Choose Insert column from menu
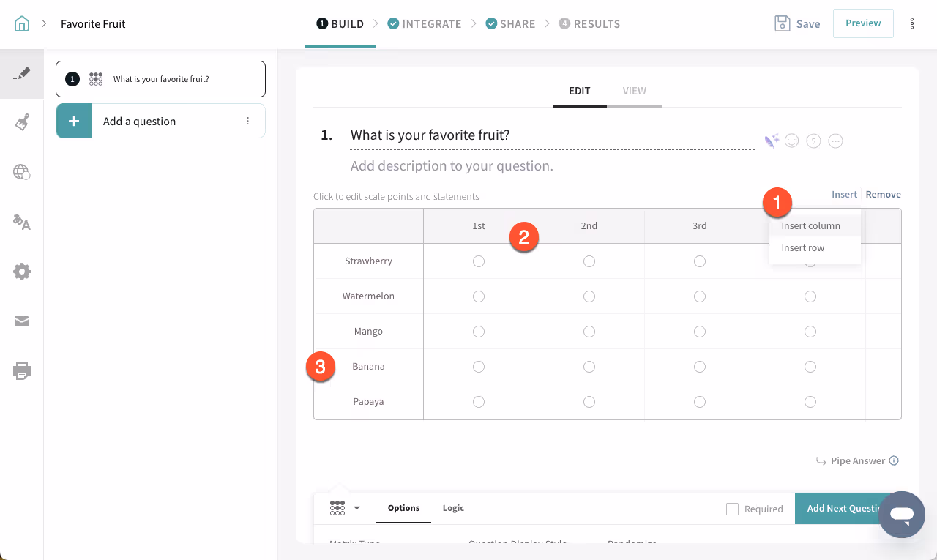Viewport: 937px width, 560px height. (815, 226)
